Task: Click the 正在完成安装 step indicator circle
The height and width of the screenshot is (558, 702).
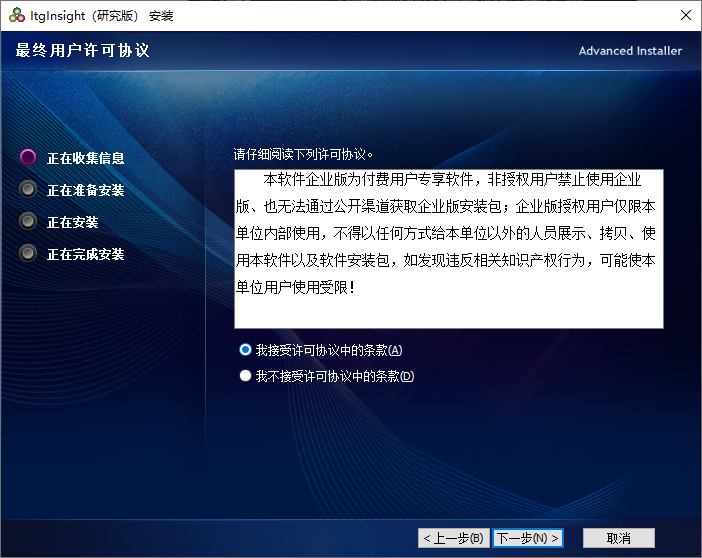Action: click(x=28, y=253)
